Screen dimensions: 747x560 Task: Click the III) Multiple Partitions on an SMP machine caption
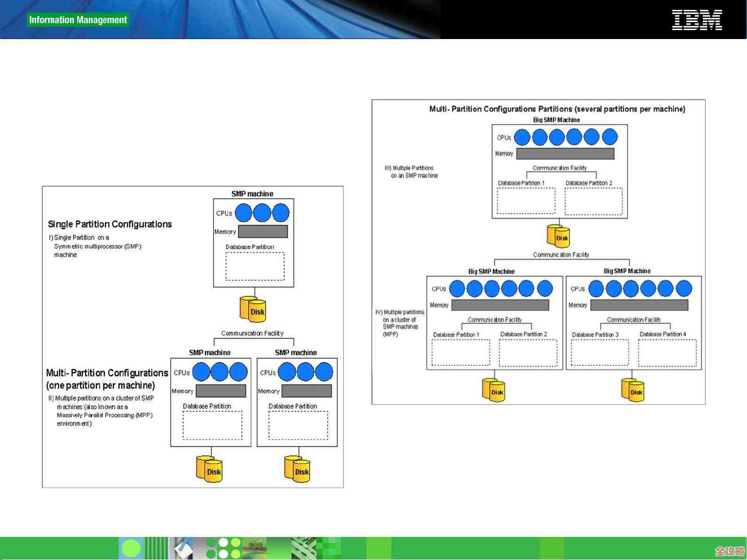(411, 172)
